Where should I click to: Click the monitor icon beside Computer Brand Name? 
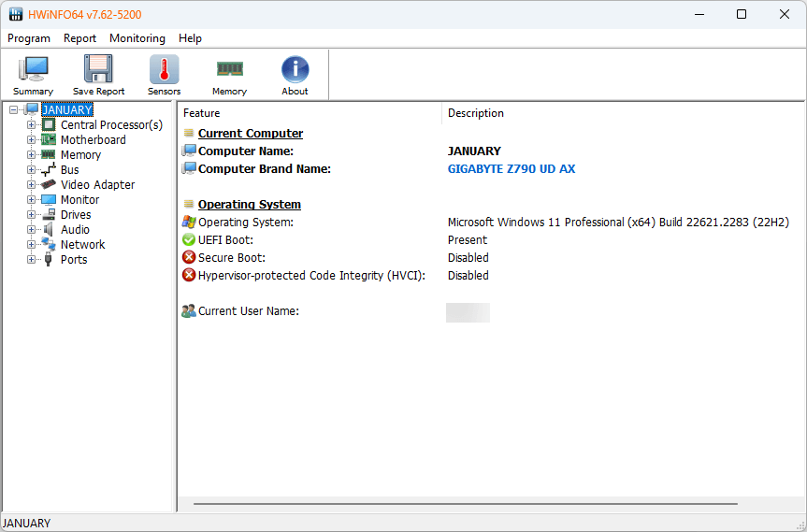[x=189, y=168]
